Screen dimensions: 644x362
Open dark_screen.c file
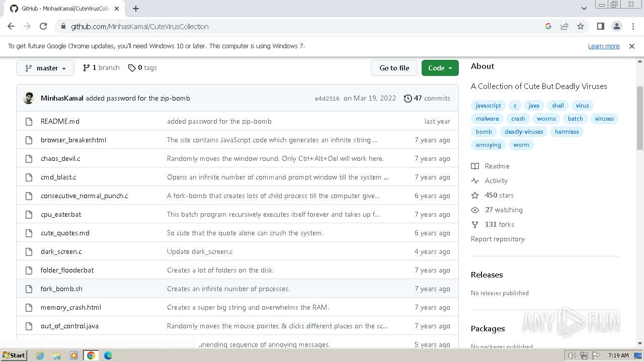click(x=61, y=251)
